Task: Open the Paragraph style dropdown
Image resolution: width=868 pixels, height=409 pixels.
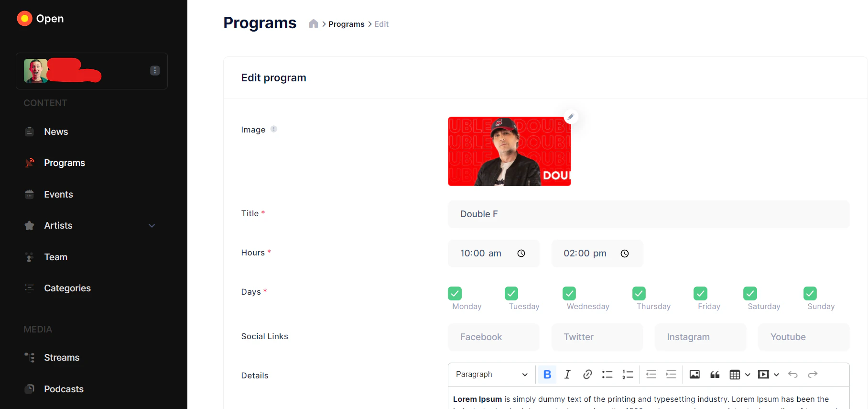Action: pyautogui.click(x=491, y=375)
